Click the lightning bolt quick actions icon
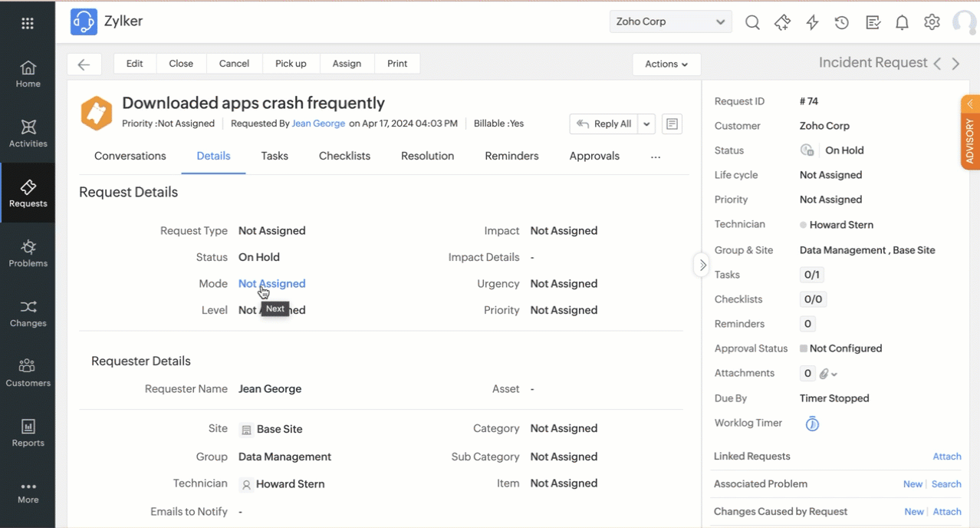 point(812,22)
